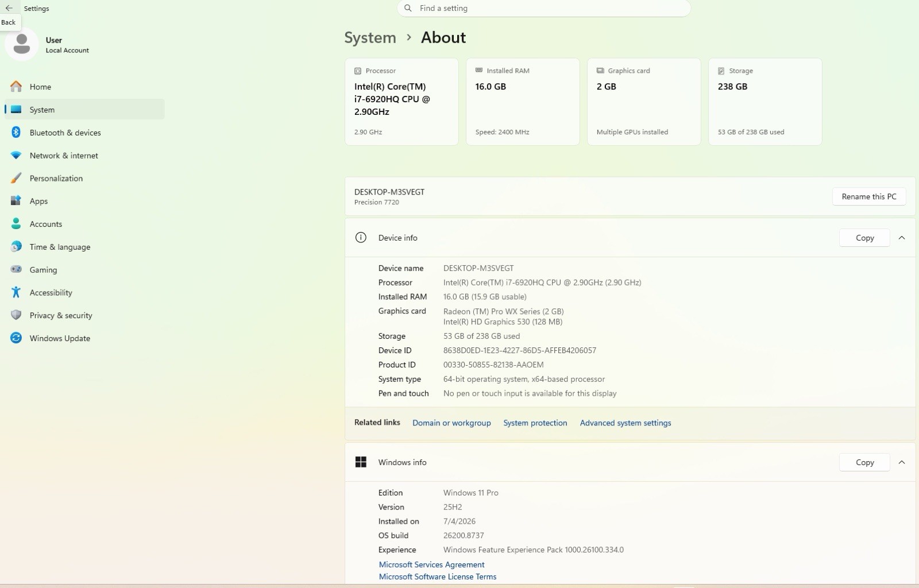Click the Back arrow icon
Screen dimensions: 919x588
pyautogui.click(x=9, y=8)
